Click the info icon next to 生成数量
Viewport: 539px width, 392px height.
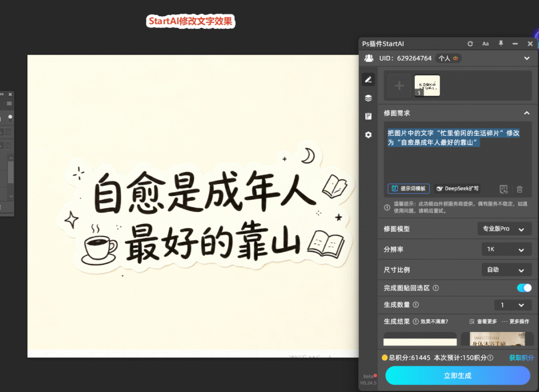point(416,305)
